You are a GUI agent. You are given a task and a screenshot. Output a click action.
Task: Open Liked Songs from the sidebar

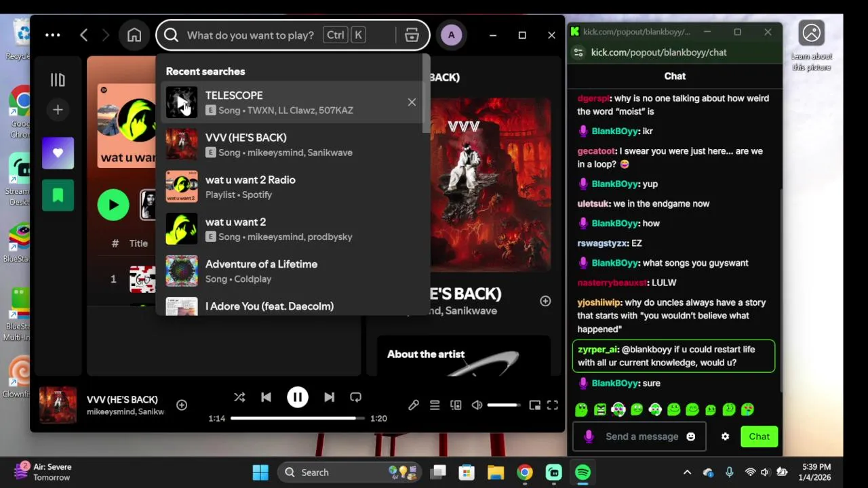[58, 153]
